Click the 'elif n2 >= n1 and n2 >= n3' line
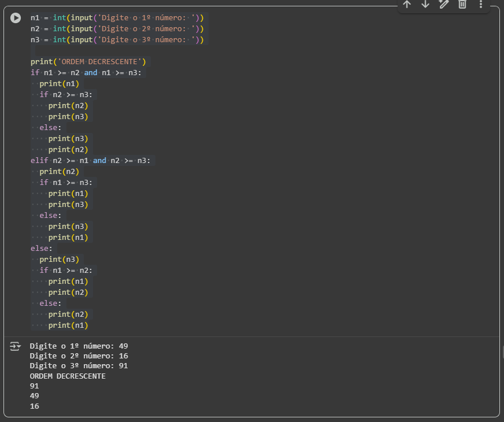The width and height of the screenshot is (504, 422). 90,161
